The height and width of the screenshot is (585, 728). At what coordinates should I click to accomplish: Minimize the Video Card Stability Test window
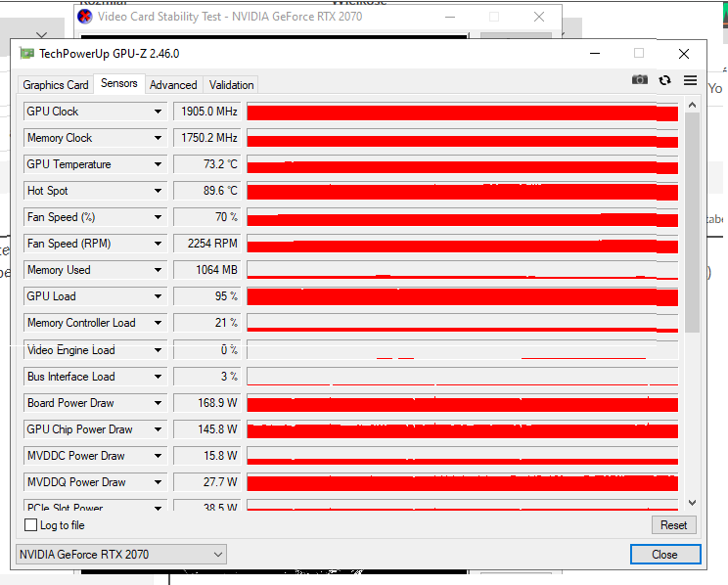(x=449, y=18)
